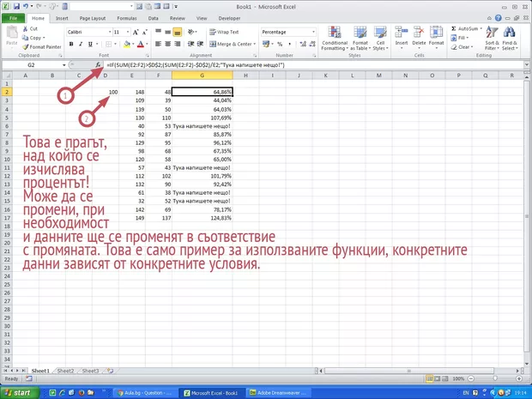Click the Accounting Number Format icon
532x399 pixels.
[x=266, y=44]
